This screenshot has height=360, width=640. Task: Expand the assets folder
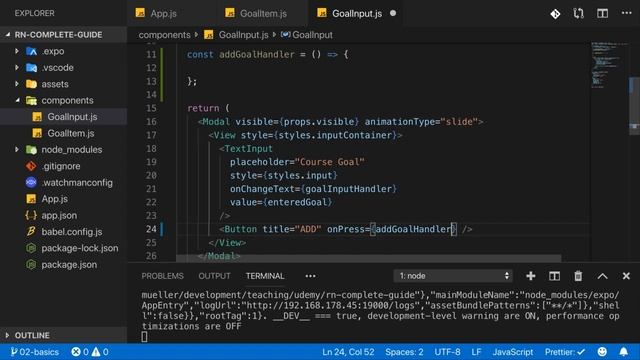(x=17, y=84)
